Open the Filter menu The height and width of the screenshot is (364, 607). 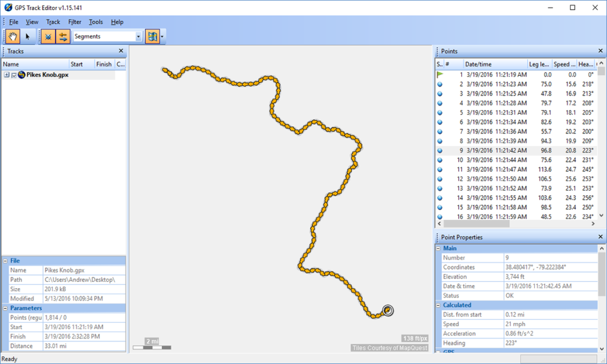click(x=75, y=22)
